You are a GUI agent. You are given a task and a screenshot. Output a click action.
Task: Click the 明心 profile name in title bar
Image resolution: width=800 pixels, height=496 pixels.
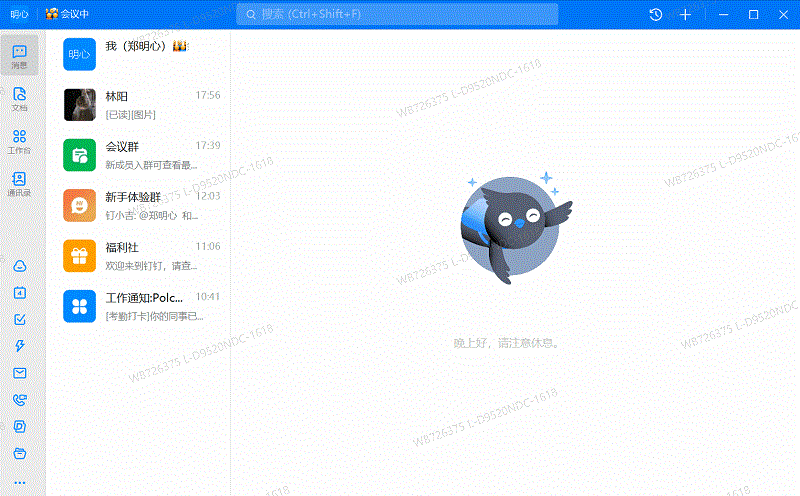tap(19, 14)
